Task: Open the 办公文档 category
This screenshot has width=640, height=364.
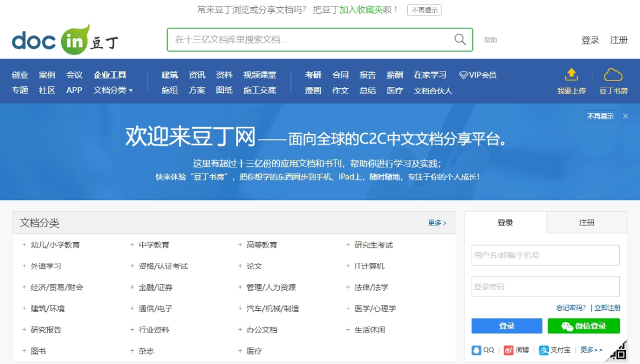Action: (x=262, y=330)
